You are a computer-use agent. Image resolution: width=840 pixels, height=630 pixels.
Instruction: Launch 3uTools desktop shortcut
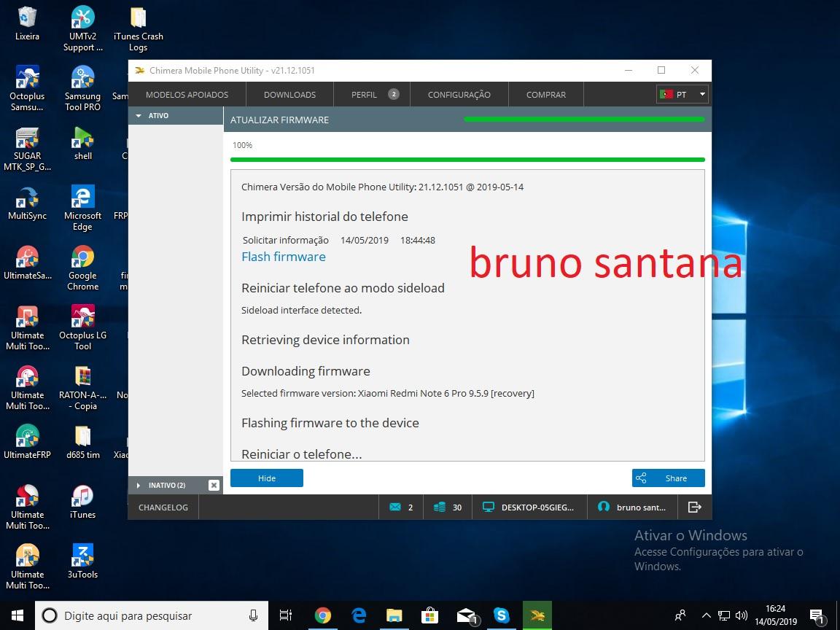[82, 561]
